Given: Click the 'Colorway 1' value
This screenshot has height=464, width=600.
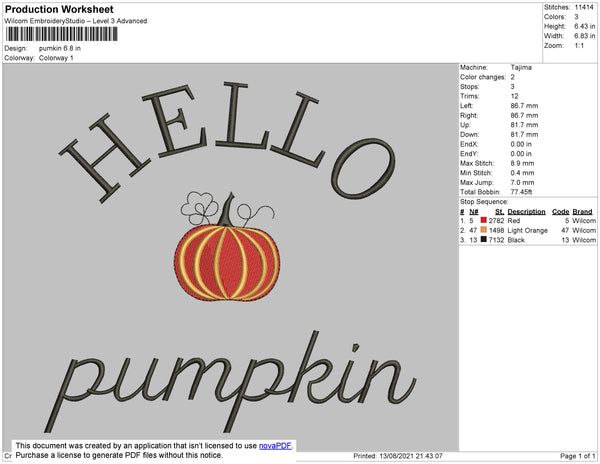Looking at the screenshot, I should tap(56, 58).
